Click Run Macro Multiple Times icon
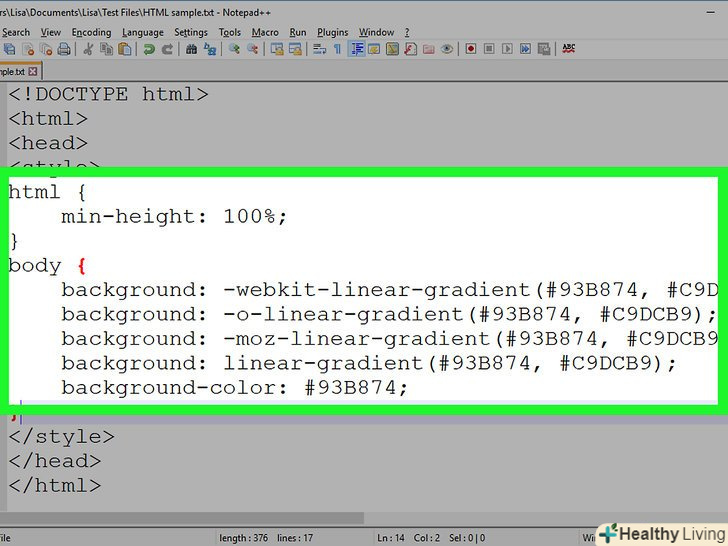The height and width of the screenshot is (546, 728). (525, 49)
